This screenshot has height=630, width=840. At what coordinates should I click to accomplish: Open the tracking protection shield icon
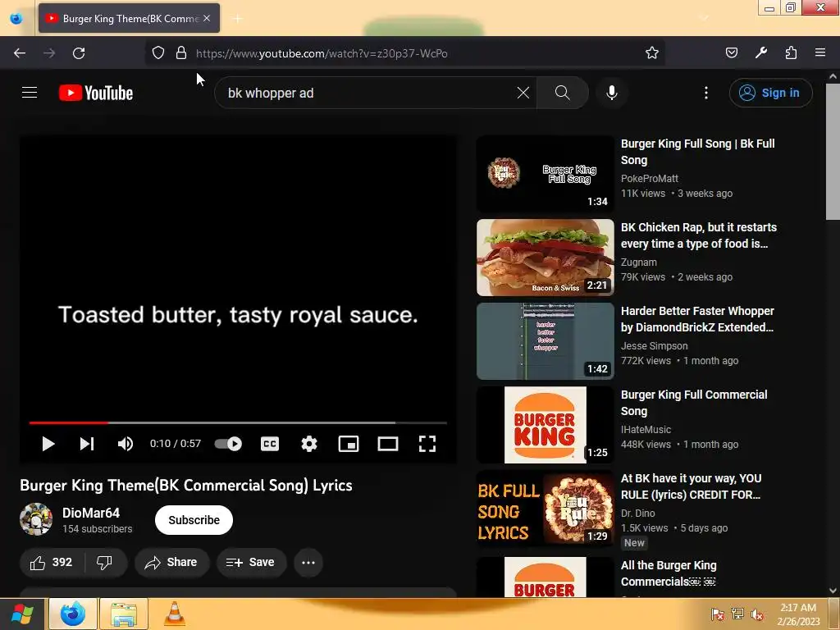(x=158, y=52)
